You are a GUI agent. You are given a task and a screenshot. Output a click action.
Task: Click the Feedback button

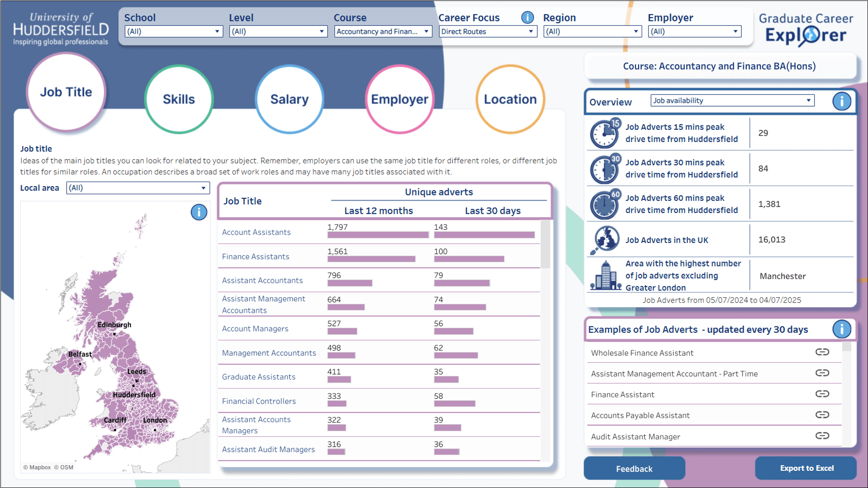634,468
